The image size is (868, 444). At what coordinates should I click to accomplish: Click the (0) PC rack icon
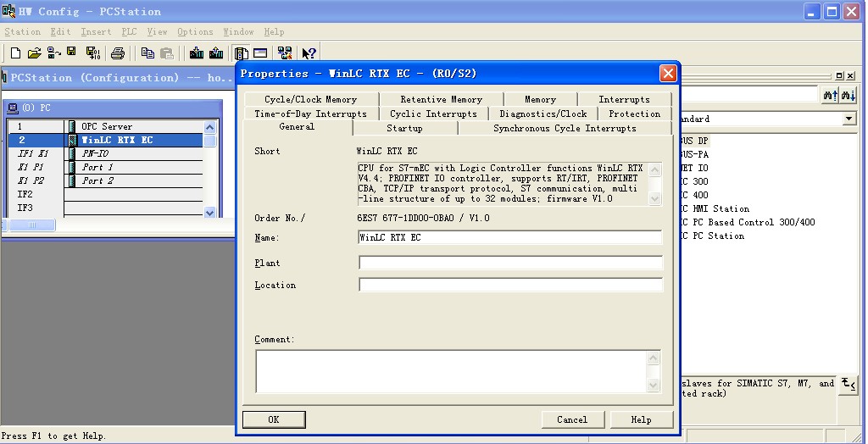pyautogui.click(x=13, y=108)
